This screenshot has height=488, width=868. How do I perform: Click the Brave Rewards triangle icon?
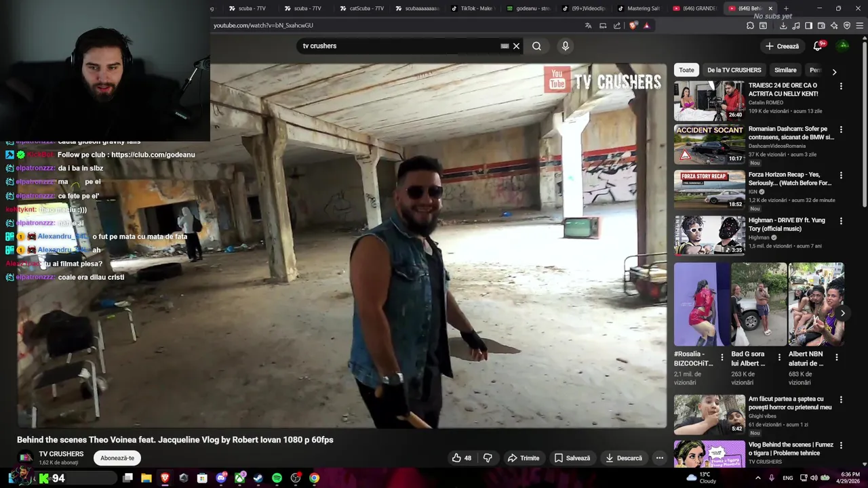click(646, 26)
